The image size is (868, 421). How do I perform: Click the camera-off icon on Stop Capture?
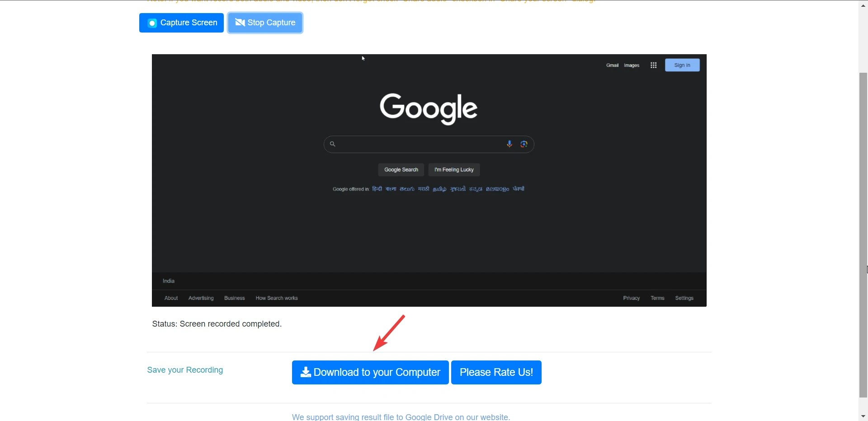pos(239,23)
